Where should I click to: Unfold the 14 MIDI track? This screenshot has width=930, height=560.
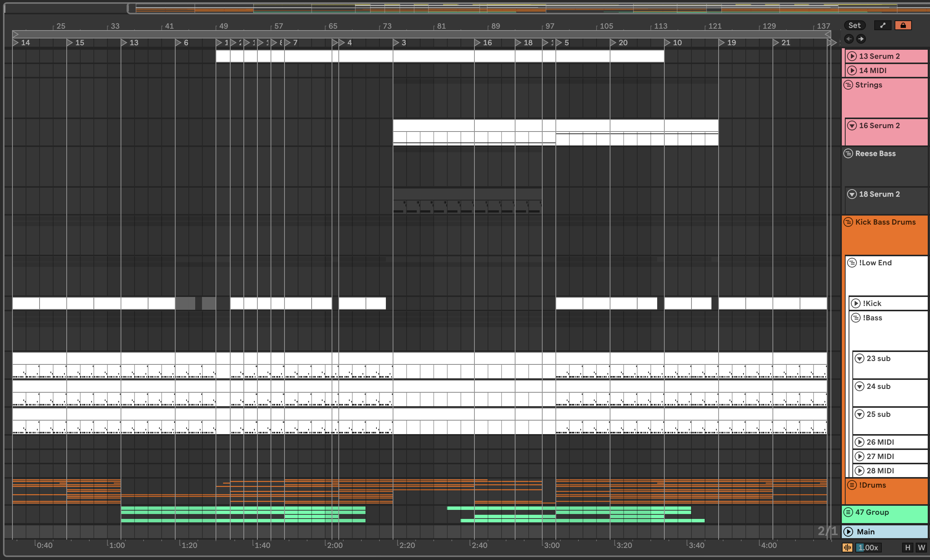pos(852,70)
